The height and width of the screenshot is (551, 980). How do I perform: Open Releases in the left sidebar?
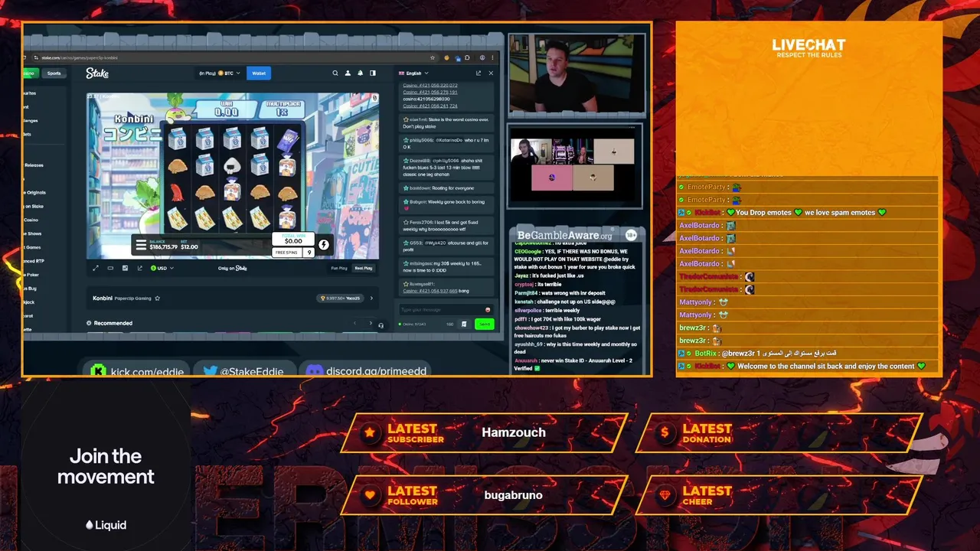click(x=34, y=165)
